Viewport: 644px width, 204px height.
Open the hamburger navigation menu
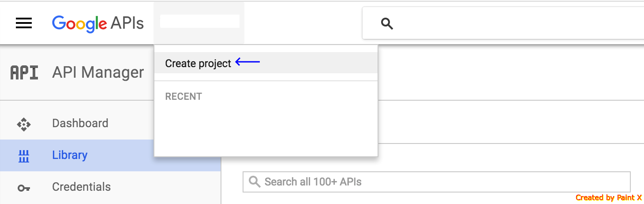[24, 23]
